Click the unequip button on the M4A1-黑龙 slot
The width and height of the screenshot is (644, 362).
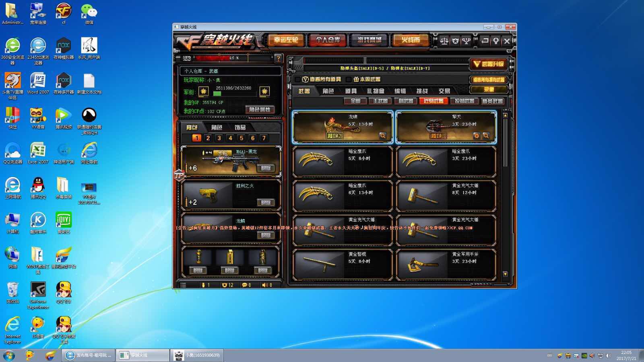point(266,168)
